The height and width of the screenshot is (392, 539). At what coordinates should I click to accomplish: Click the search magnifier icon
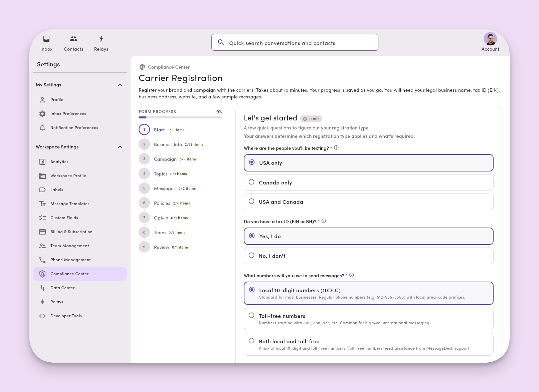click(221, 42)
